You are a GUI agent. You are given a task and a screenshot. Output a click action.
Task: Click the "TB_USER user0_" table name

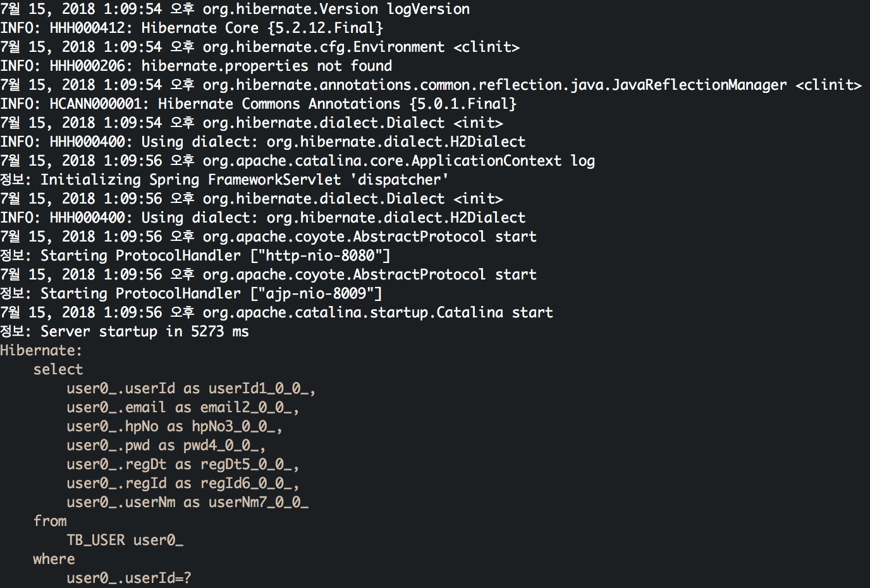125,541
